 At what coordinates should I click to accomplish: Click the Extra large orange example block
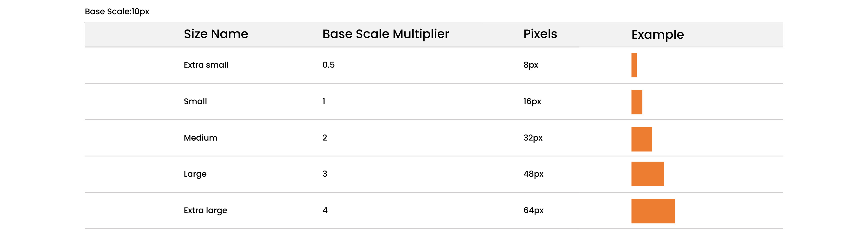pos(653,211)
